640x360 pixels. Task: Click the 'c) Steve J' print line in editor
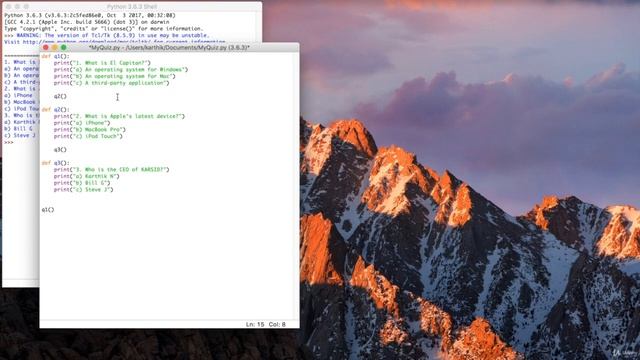(84, 189)
